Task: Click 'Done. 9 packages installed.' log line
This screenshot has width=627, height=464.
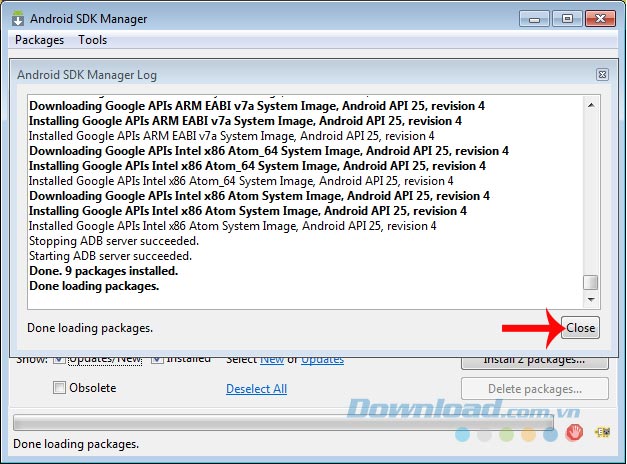Action: coord(104,271)
